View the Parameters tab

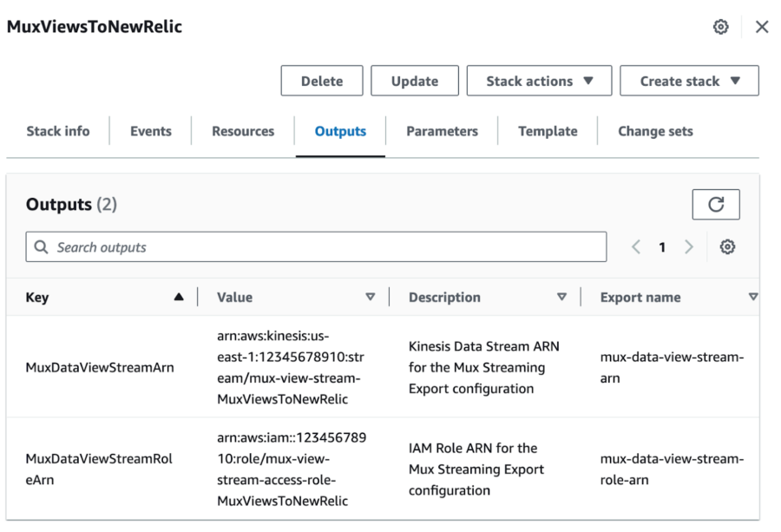click(x=442, y=131)
